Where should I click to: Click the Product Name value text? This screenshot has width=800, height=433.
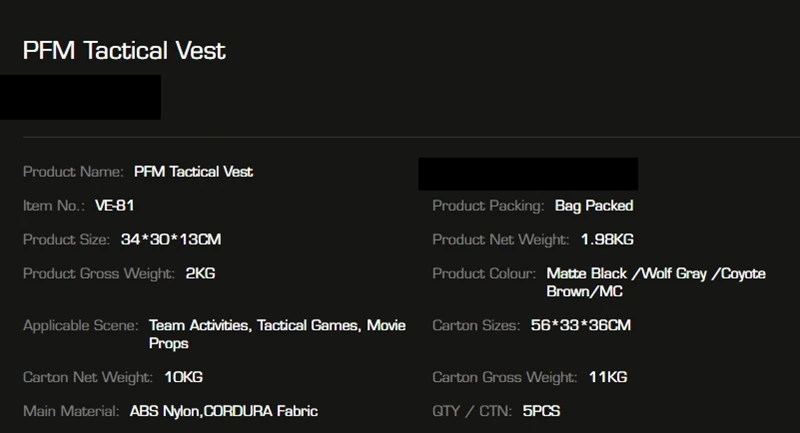pos(193,172)
